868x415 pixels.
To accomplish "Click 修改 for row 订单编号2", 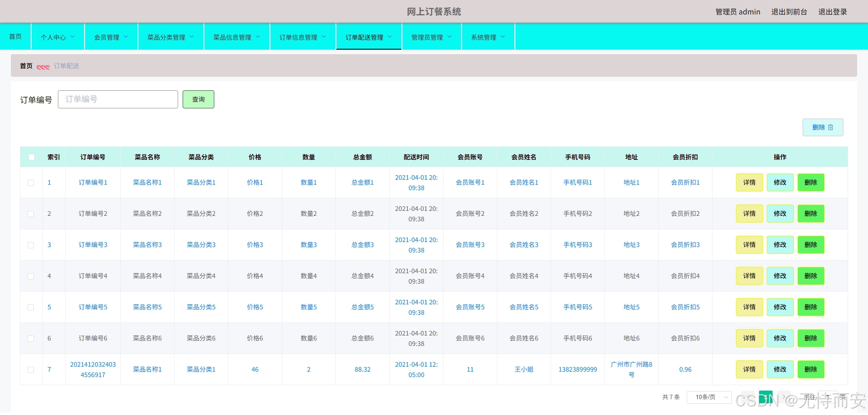I will 780,214.
